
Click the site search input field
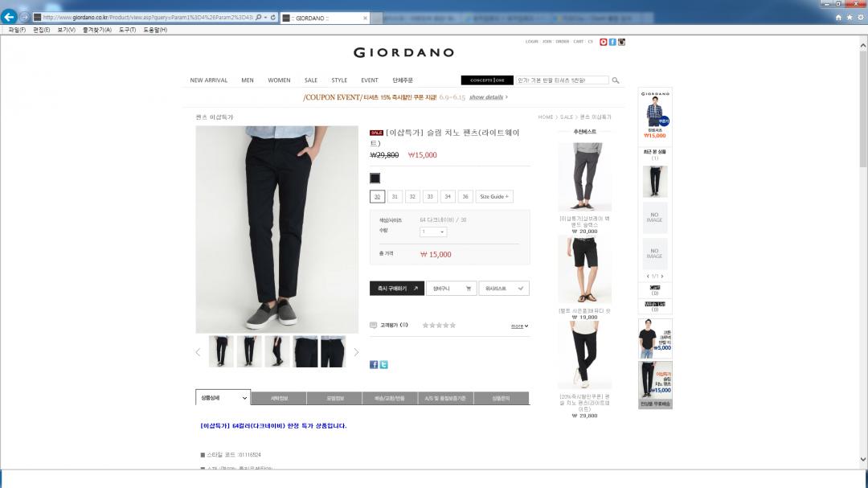pyautogui.click(x=562, y=80)
